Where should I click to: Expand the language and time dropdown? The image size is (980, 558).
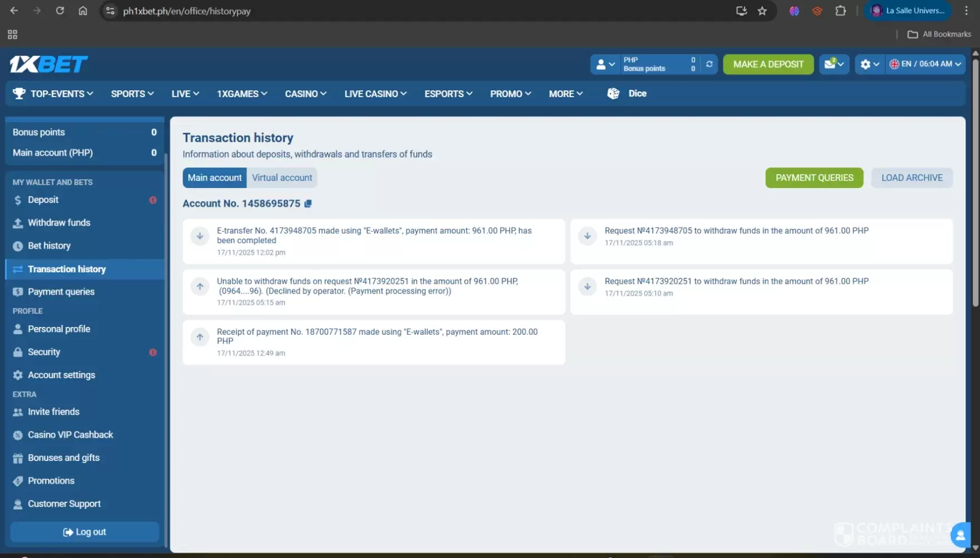[925, 64]
